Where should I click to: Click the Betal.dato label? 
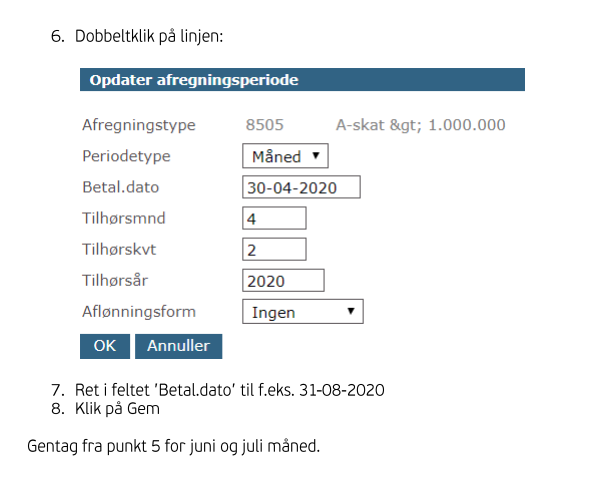point(120,187)
